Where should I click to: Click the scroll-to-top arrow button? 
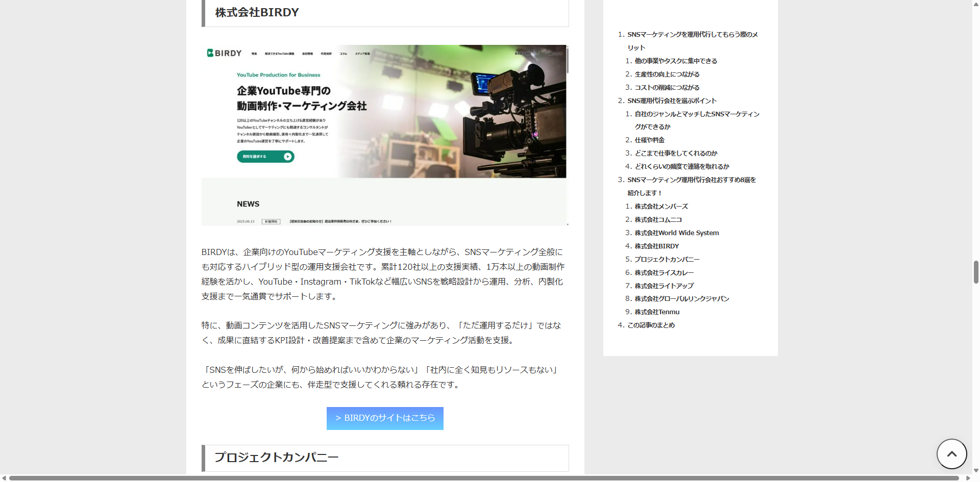951,453
